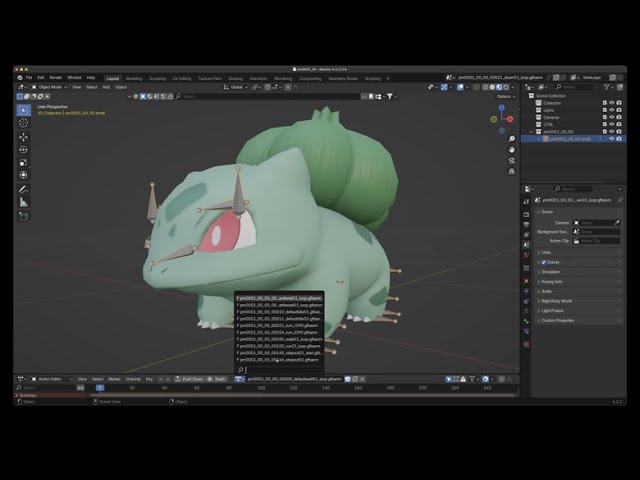The image size is (640, 480).
Task: Choose walk01_loop.gfbanm action in the list
Action: click(279, 339)
